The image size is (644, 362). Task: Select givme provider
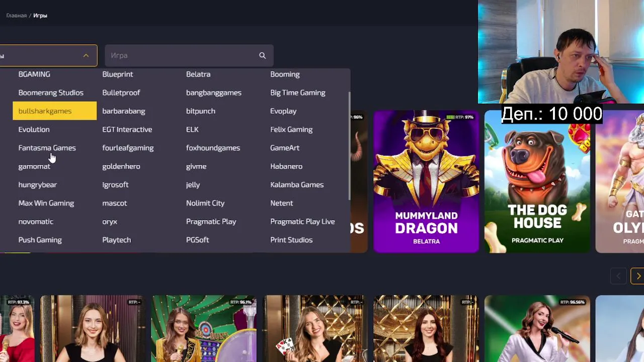pyautogui.click(x=196, y=166)
